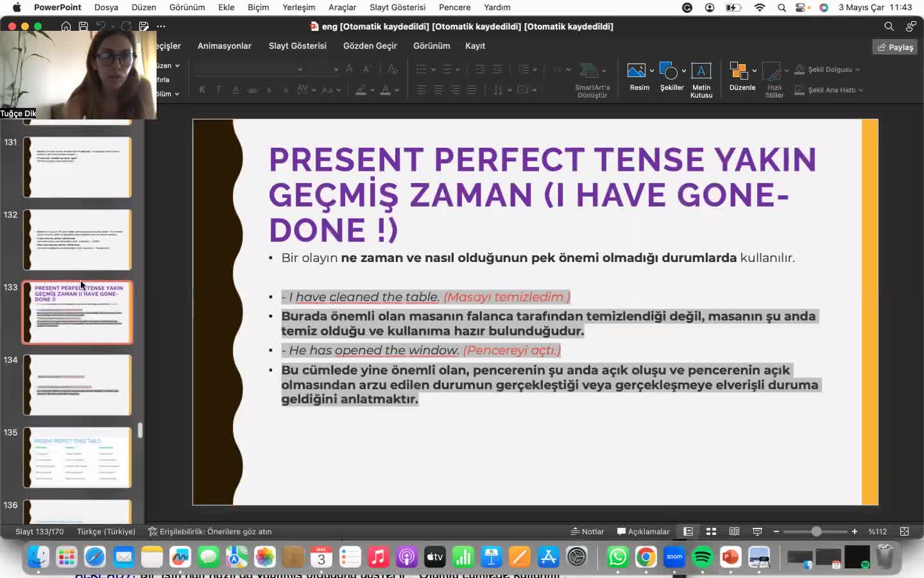
Task: Justify text alignment
Action: pos(472,90)
